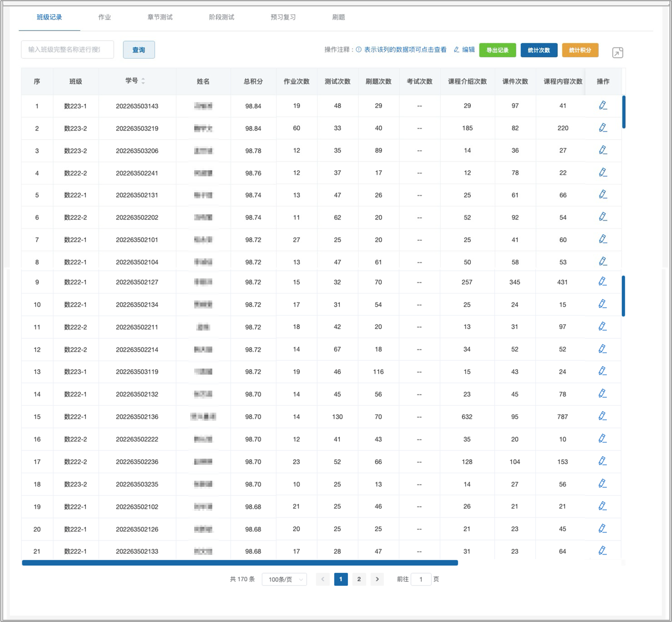Sort by 学号 column arrows

[143, 81]
